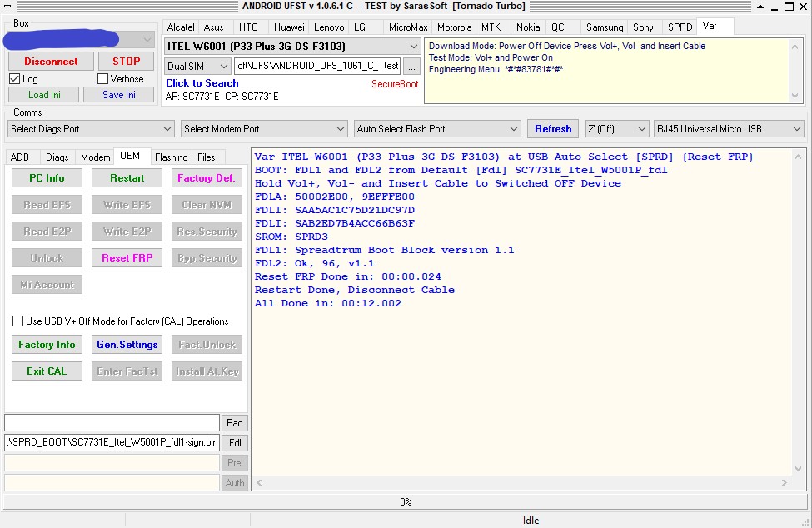Open the Sony tab
Viewport: 812px width, 528px height.
[x=643, y=27]
